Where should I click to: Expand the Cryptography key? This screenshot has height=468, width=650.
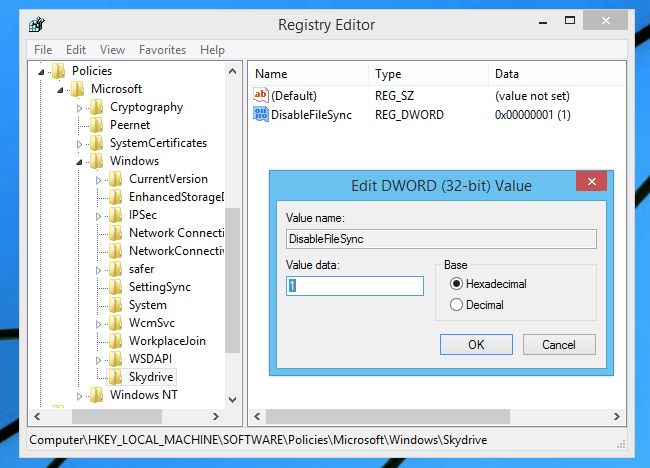click(79, 108)
